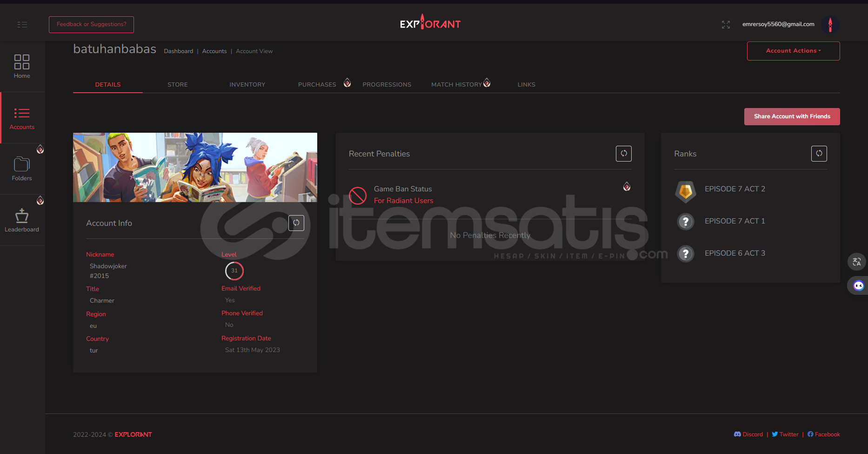Click the premium badge in the Game Ban Status row
The image size is (868, 454).
pos(627,187)
